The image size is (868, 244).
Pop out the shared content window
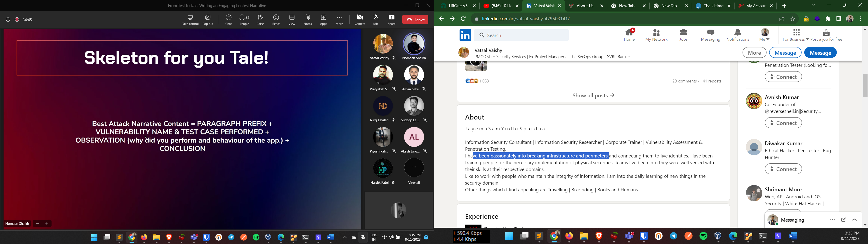[x=208, y=20]
